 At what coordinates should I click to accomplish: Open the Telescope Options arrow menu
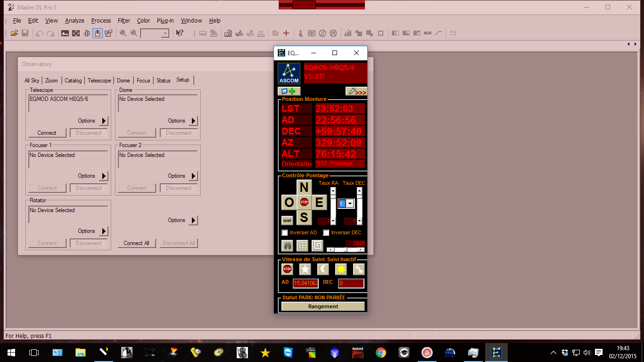(104, 121)
